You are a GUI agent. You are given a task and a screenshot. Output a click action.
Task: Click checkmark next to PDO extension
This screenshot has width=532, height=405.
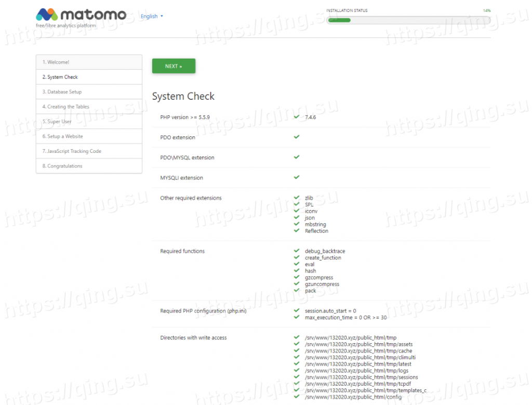tap(297, 137)
